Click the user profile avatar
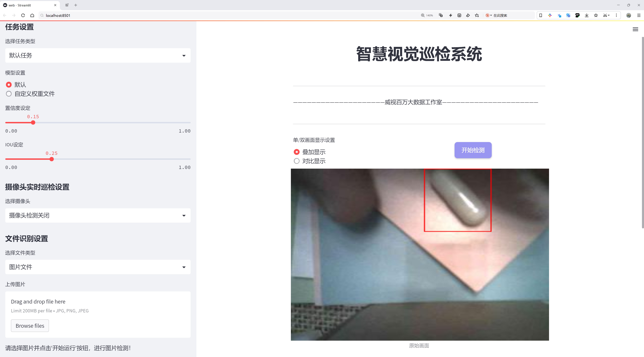Screen dimensions: 644x357 click(x=629, y=15)
